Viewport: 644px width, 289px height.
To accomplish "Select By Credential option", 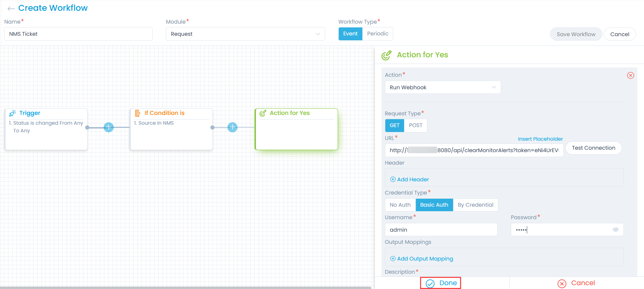I will pyautogui.click(x=475, y=205).
